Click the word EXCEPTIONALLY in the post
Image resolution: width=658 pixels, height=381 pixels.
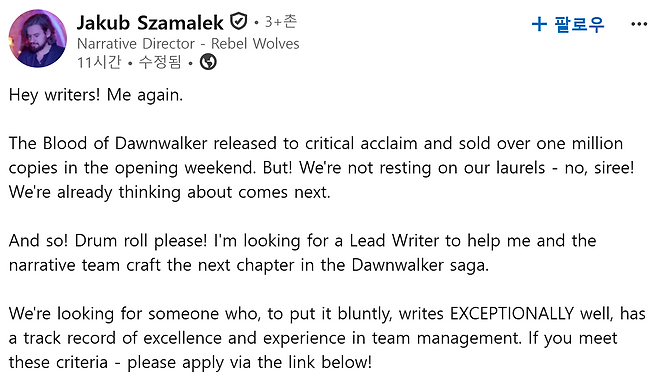(512, 313)
